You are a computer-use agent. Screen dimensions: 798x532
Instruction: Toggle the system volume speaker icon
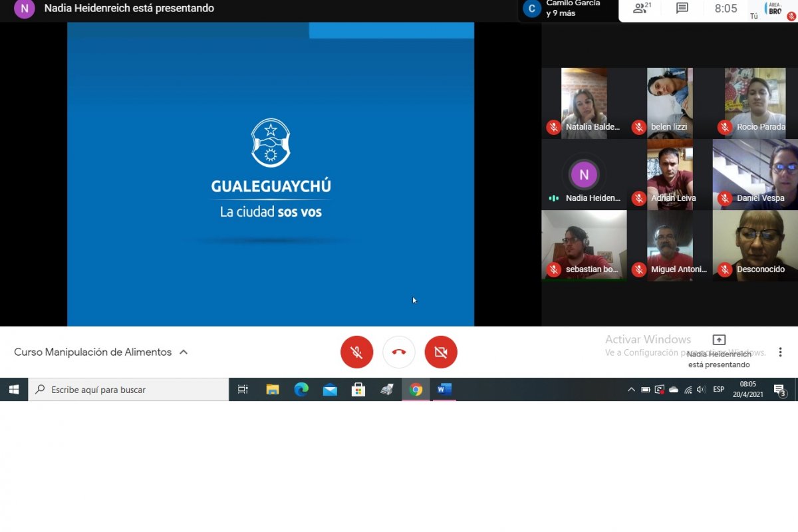pyautogui.click(x=701, y=390)
